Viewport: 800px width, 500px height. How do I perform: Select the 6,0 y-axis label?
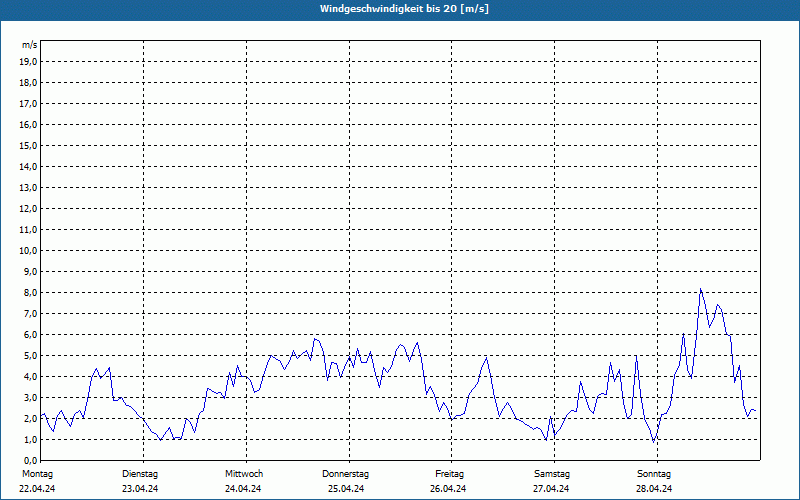click(x=29, y=335)
